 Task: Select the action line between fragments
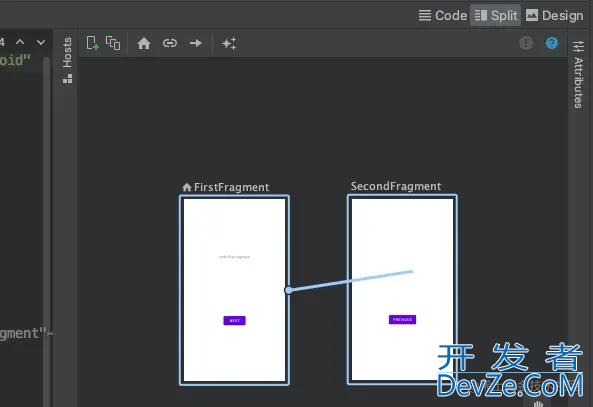click(351, 281)
